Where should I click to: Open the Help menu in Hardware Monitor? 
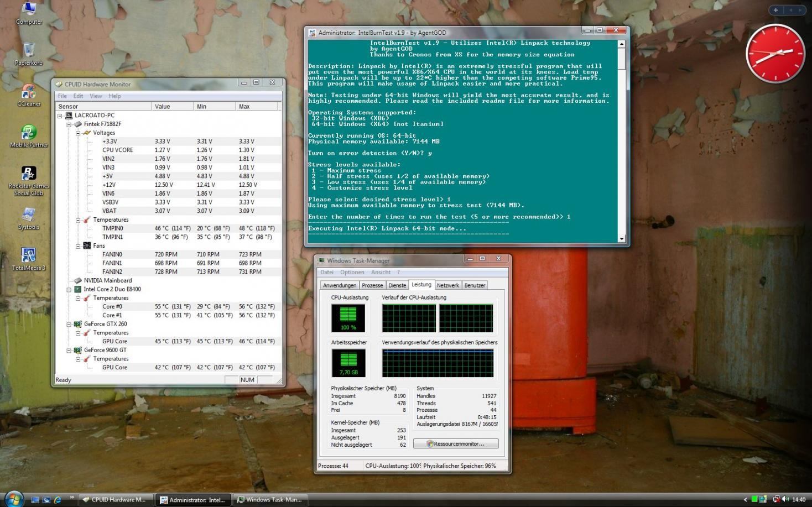tap(114, 96)
